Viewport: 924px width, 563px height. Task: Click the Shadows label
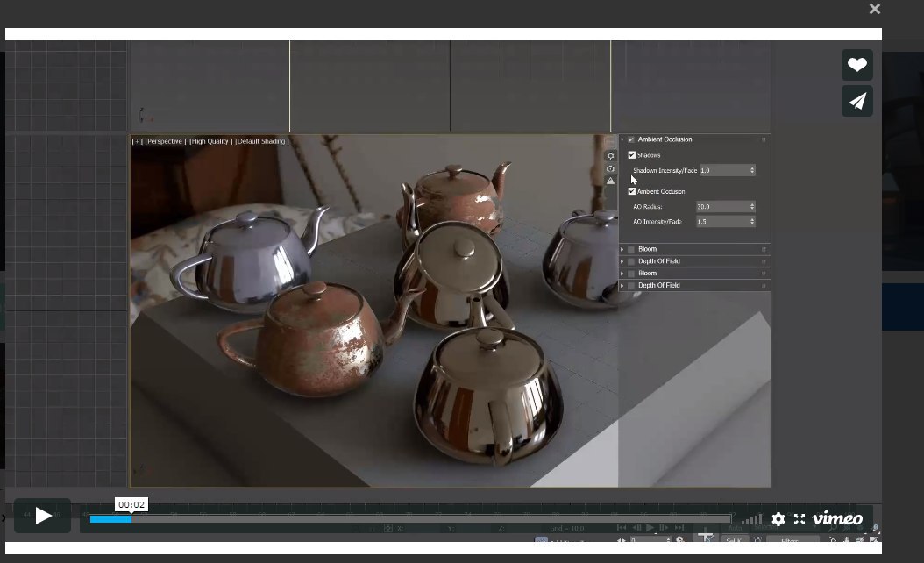coord(649,155)
